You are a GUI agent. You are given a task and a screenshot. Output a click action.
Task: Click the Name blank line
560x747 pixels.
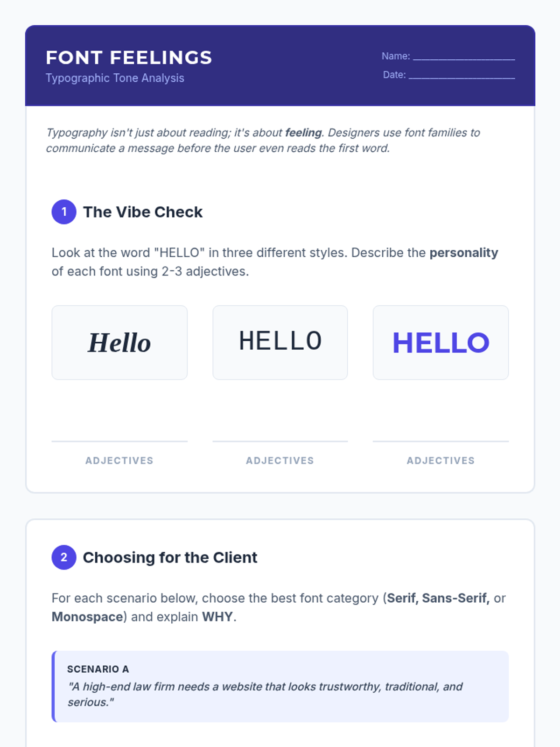point(464,57)
